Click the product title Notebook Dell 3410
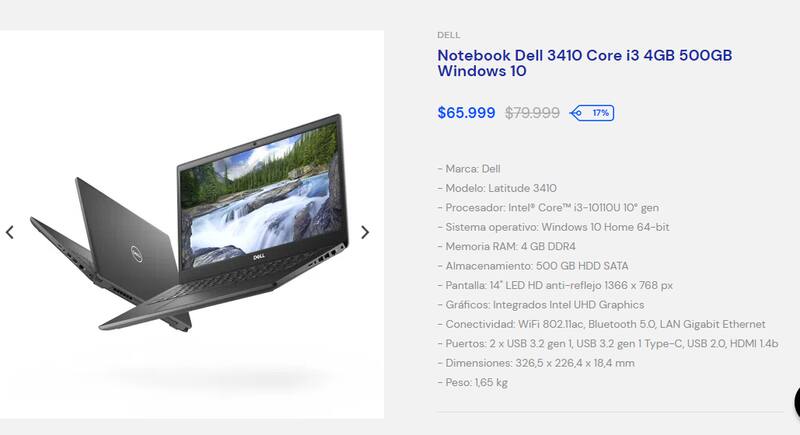This screenshot has width=800, height=435. pyautogui.click(x=585, y=63)
